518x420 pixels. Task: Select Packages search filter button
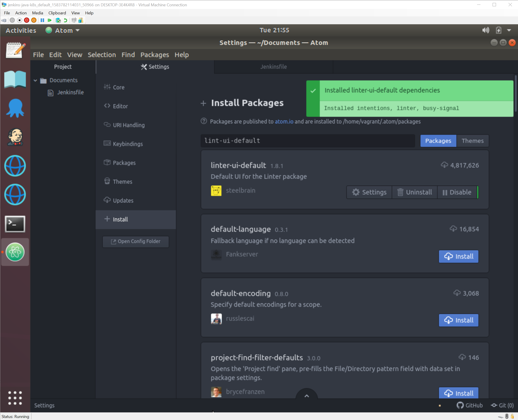(x=438, y=141)
